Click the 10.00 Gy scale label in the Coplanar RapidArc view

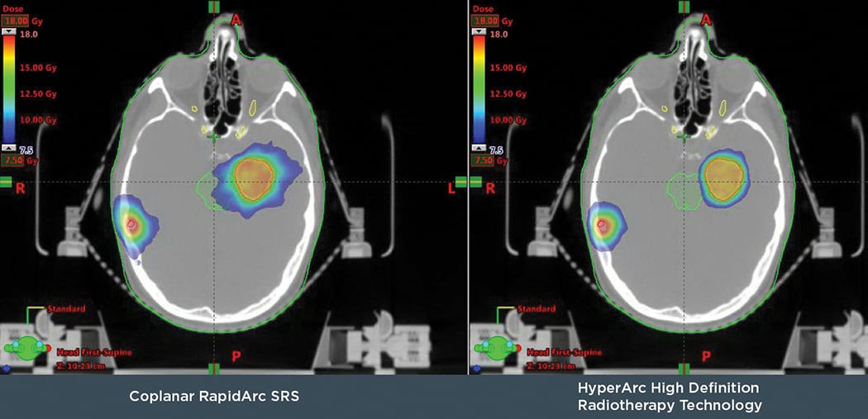tap(39, 120)
